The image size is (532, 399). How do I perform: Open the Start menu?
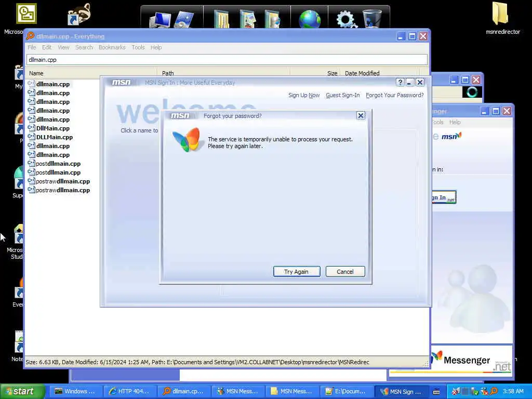point(22,391)
